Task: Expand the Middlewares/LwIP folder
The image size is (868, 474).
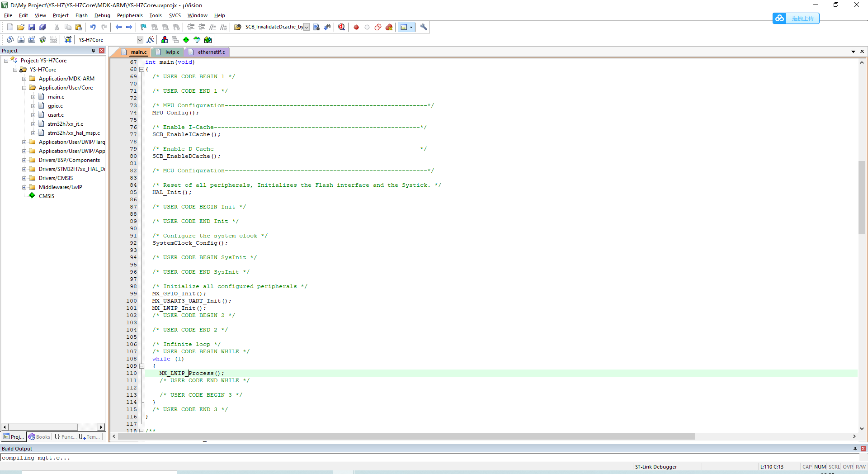Action: [x=24, y=187]
